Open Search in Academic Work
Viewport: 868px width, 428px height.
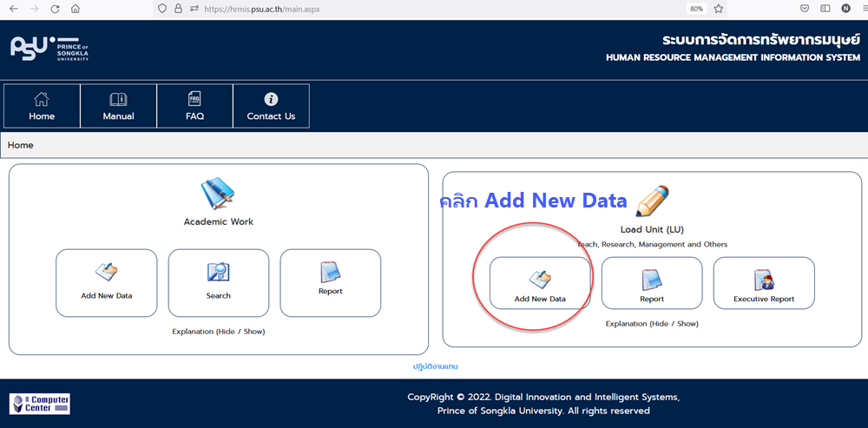pyautogui.click(x=219, y=282)
